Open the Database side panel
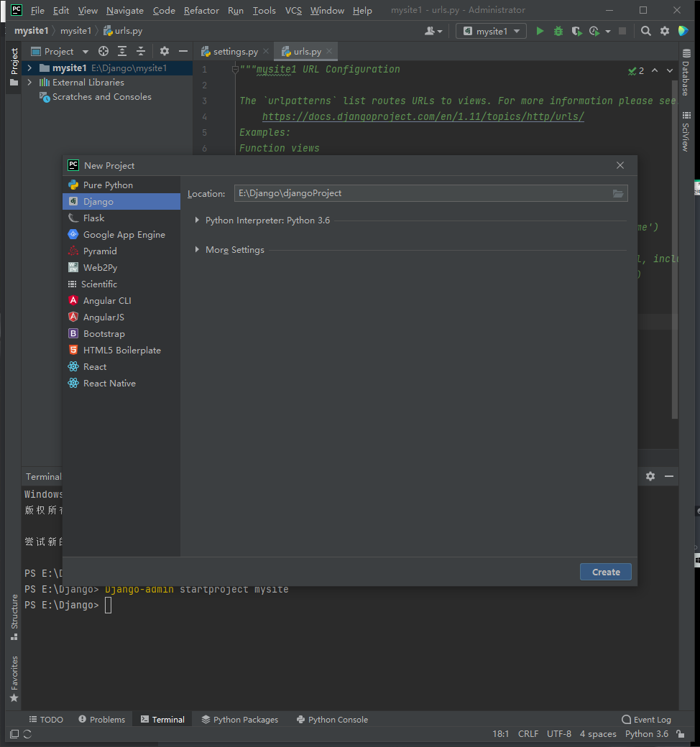 (686, 73)
